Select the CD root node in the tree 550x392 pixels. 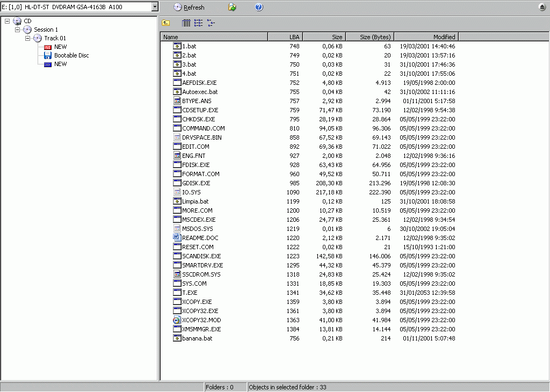(x=26, y=21)
